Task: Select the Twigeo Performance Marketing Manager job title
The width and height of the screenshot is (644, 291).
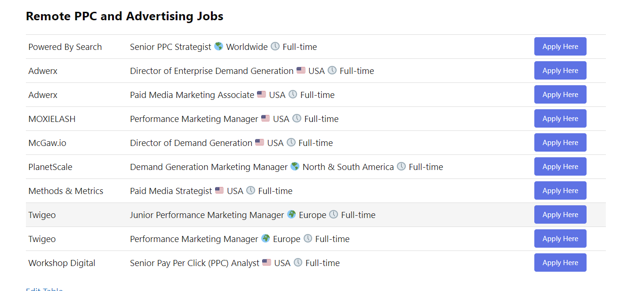Action: 194,239
